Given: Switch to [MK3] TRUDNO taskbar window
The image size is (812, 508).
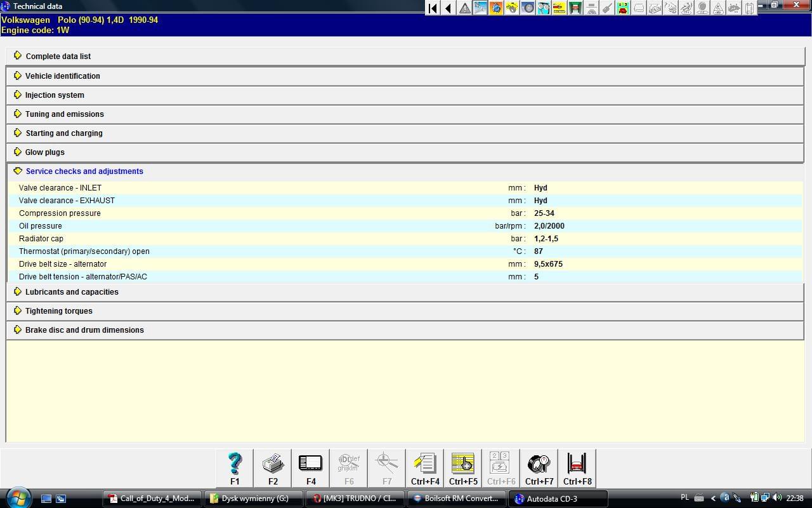Looking at the screenshot, I should pos(355,498).
